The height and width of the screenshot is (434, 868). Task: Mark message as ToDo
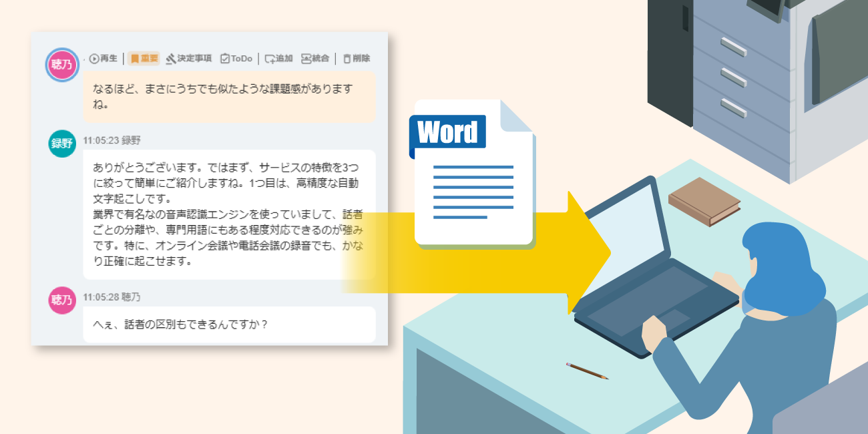(x=236, y=59)
